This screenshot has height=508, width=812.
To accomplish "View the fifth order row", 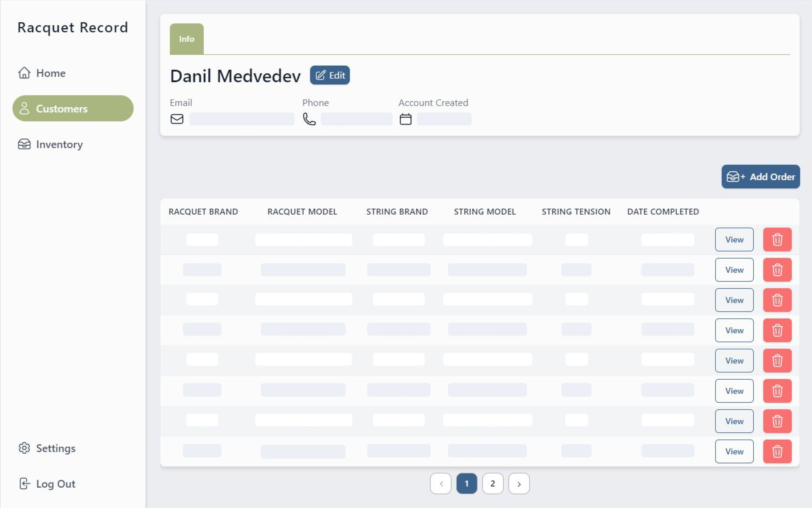I will 734,360.
